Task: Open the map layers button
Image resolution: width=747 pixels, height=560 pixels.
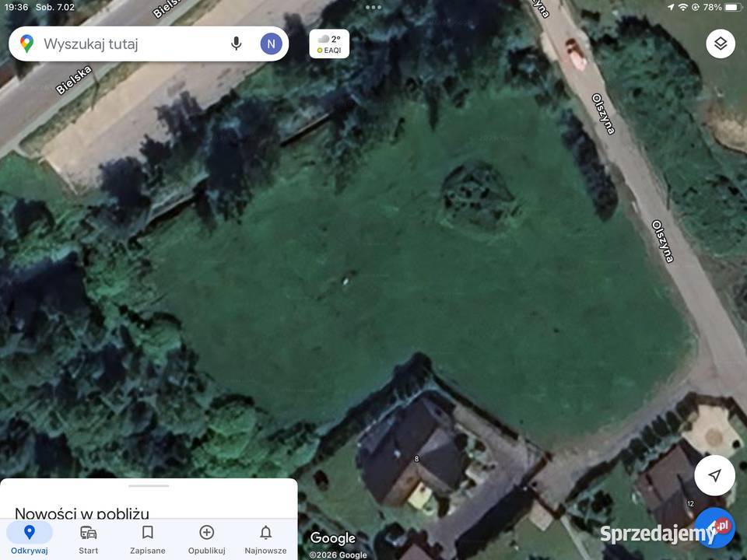Action: click(x=721, y=44)
